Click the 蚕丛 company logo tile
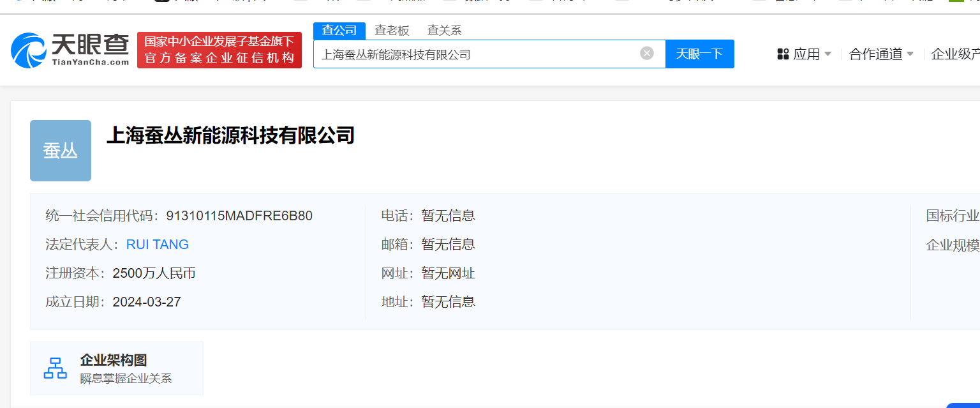The image size is (980, 408). pos(61,151)
